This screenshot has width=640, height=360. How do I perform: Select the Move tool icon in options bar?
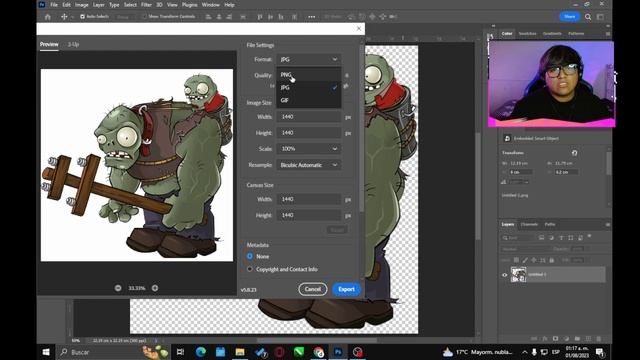tap(64, 17)
